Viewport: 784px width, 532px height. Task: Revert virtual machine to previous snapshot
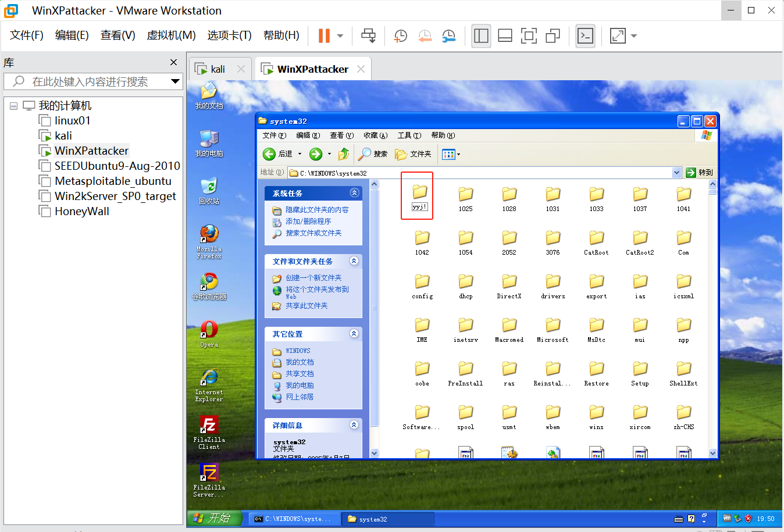click(425, 35)
